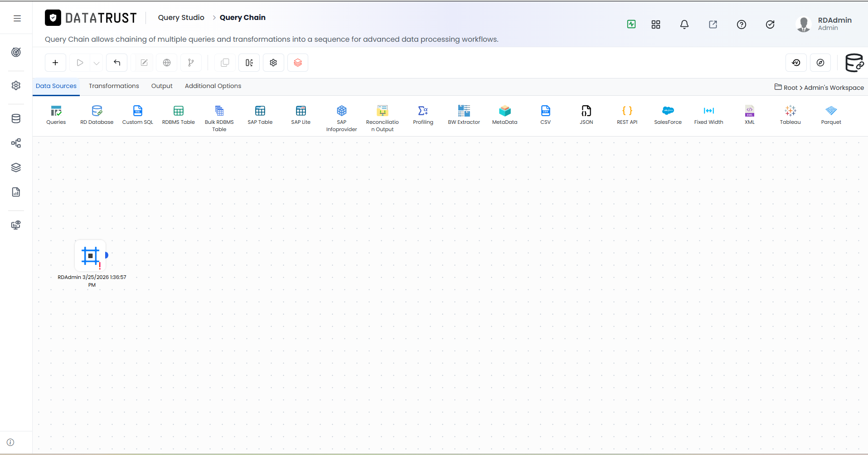
Task: Click the database link icon
Action: click(854, 63)
